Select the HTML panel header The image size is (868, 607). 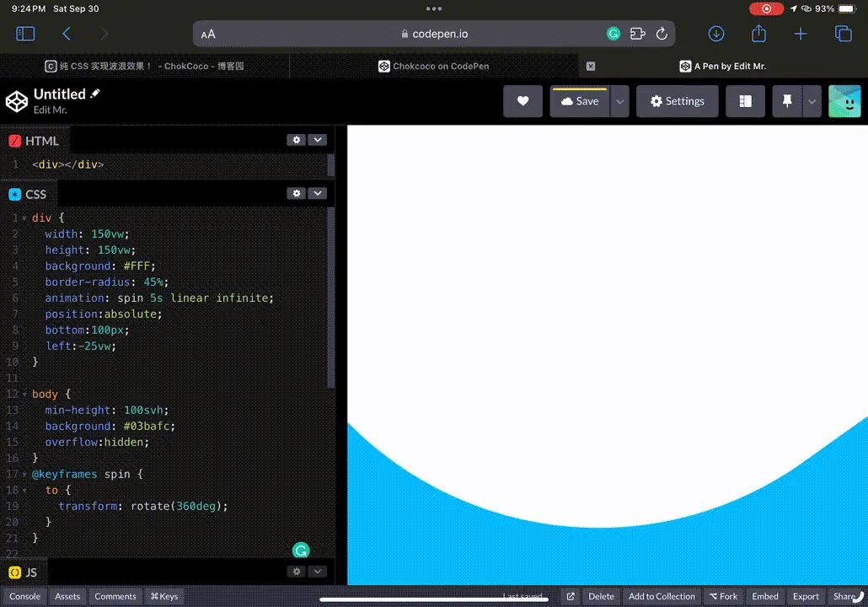tap(33, 141)
